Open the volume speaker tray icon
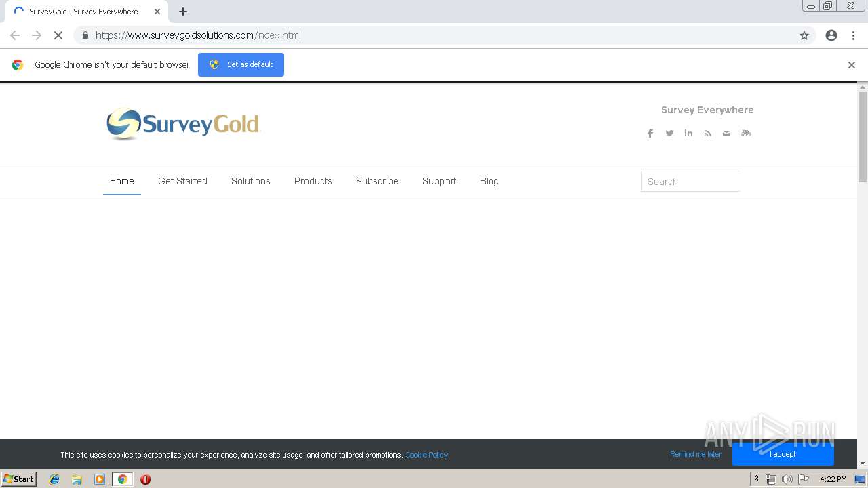The width and height of the screenshot is (868, 488). coord(787,479)
